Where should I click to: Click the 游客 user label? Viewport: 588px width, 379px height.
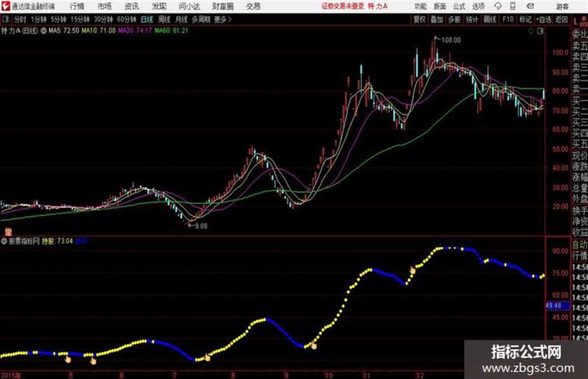(x=562, y=6)
